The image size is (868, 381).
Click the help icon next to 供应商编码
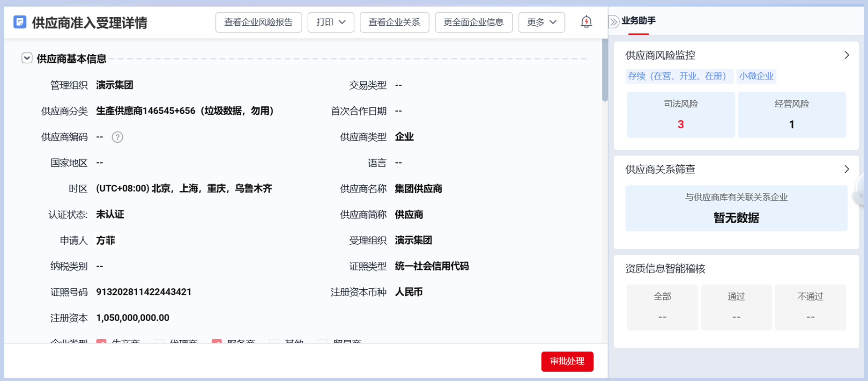pyautogui.click(x=117, y=137)
